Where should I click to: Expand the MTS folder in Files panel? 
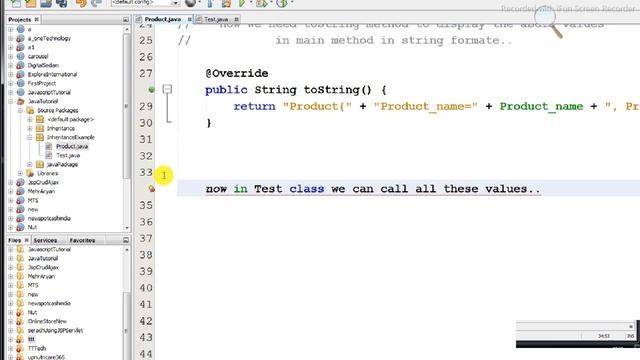tap(11, 285)
